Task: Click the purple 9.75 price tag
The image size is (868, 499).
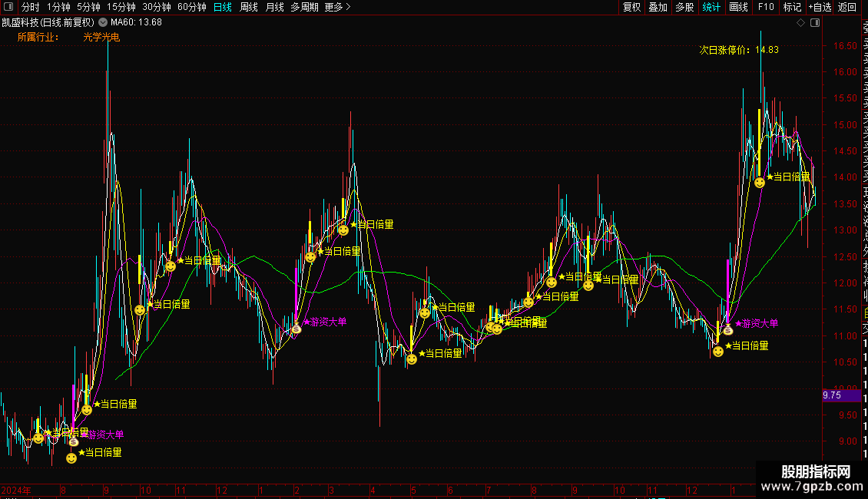Action: 841,395
